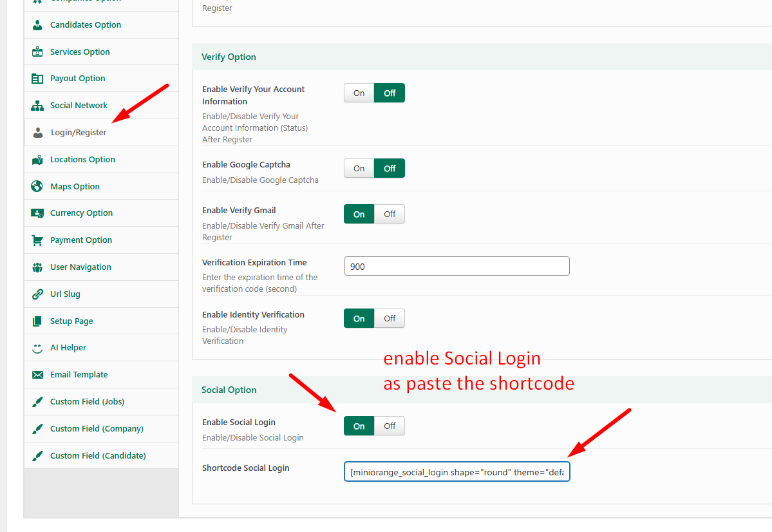Screen dimensions: 772x532
Task: Click the Verification Expiration Time field
Action: click(457, 267)
